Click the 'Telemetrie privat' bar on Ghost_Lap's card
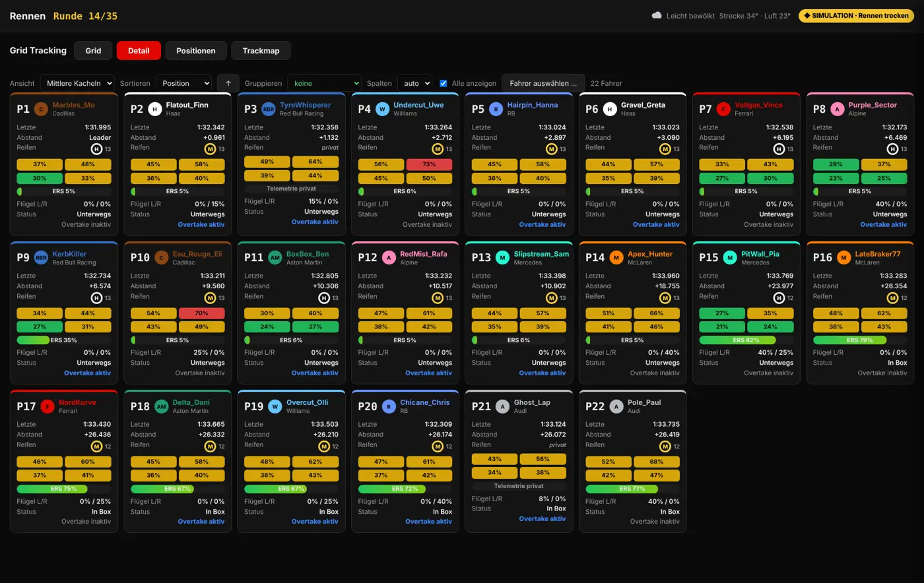The width and height of the screenshot is (924, 583). (x=519, y=486)
